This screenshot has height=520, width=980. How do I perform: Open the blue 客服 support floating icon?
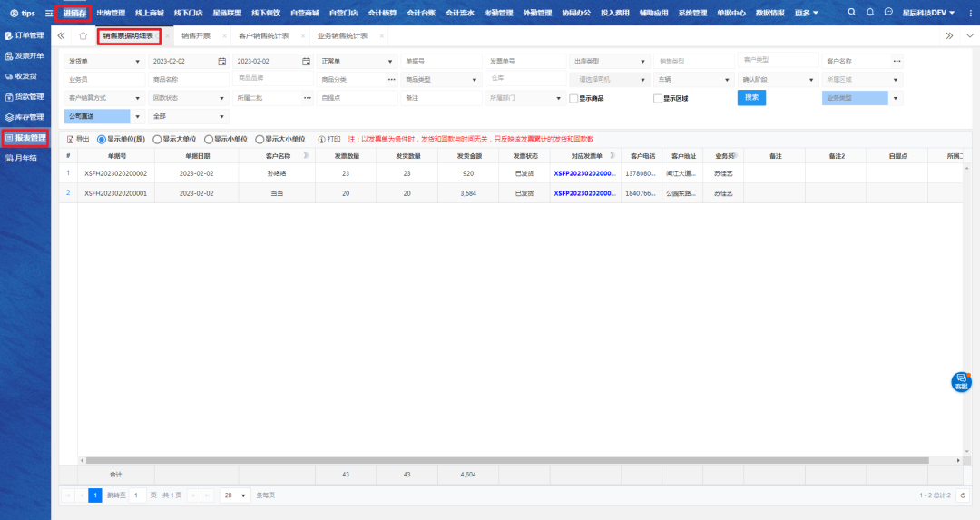(961, 382)
